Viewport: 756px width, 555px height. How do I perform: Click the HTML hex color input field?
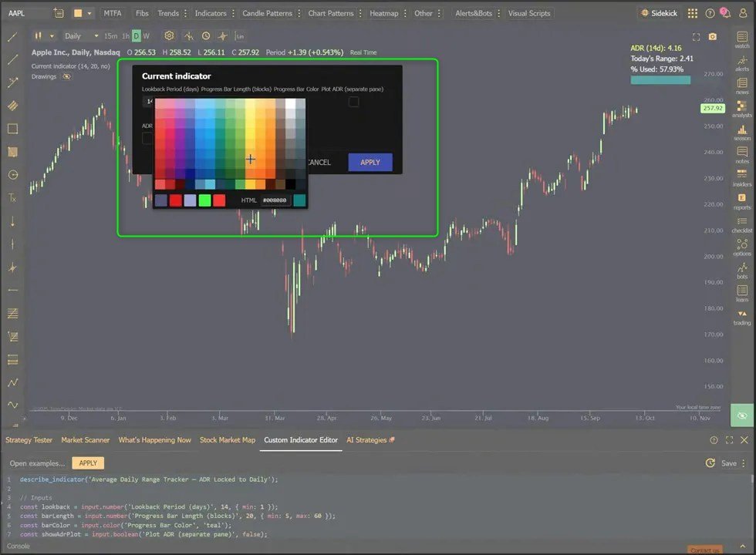pyautogui.click(x=275, y=200)
